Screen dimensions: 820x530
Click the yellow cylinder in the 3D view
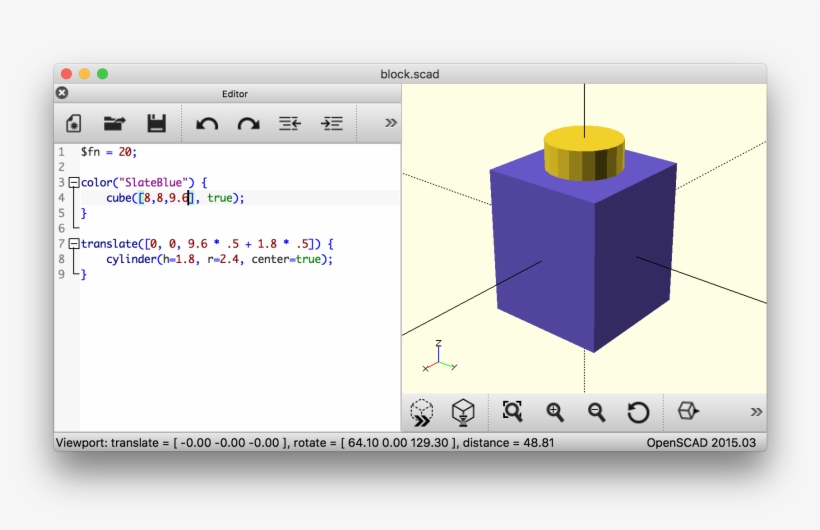click(584, 152)
